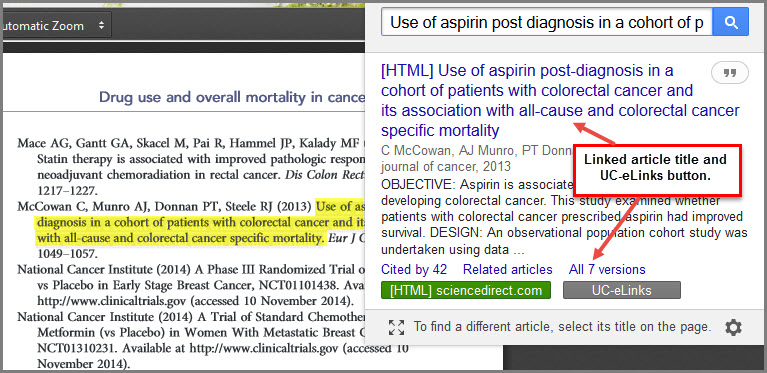Click the search field with aspirin query
This screenshot has width=767, height=373.
pos(547,22)
